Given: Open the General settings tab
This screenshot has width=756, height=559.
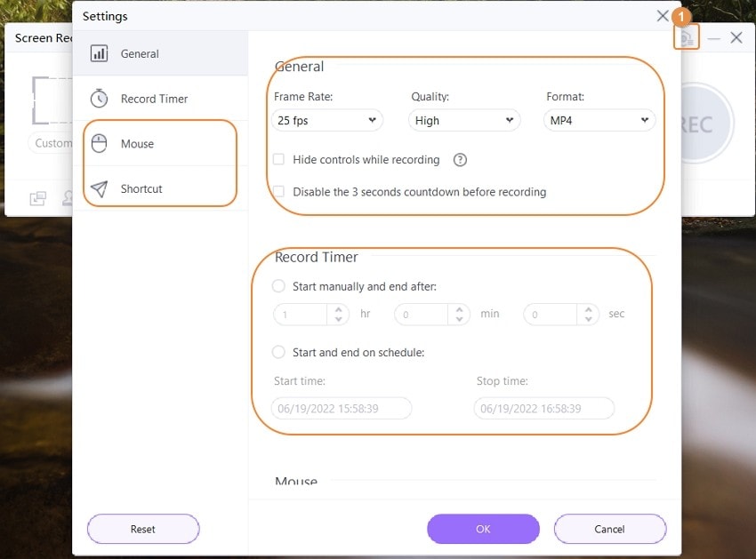Looking at the screenshot, I should click(x=160, y=53).
